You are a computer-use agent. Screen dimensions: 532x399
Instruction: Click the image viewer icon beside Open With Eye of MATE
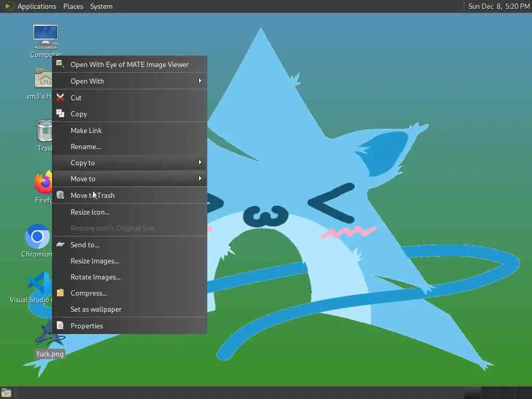coord(60,64)
